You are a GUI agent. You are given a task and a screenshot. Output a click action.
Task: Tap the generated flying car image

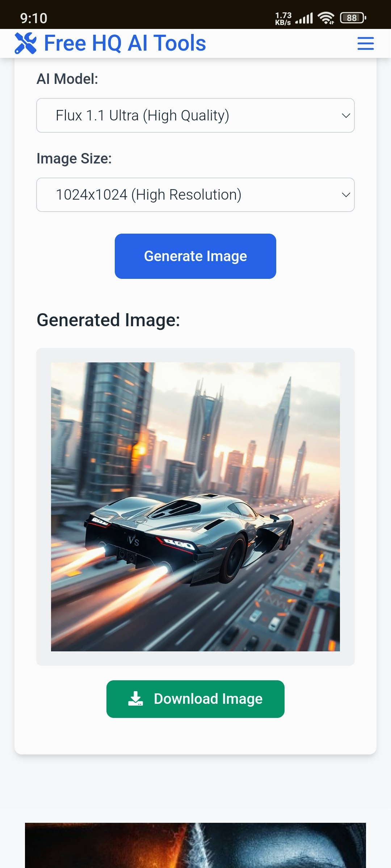pos(195,507)
